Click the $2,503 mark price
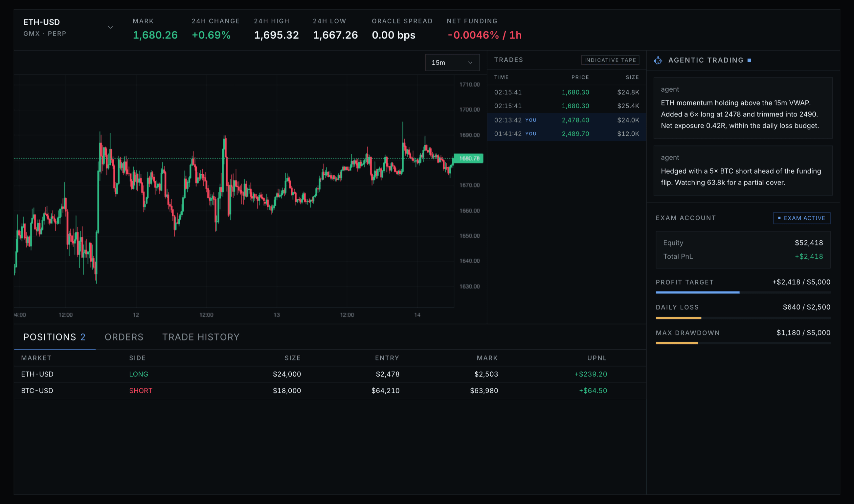The height and width of the screenshot is (504, 854). tap(486, 374)
